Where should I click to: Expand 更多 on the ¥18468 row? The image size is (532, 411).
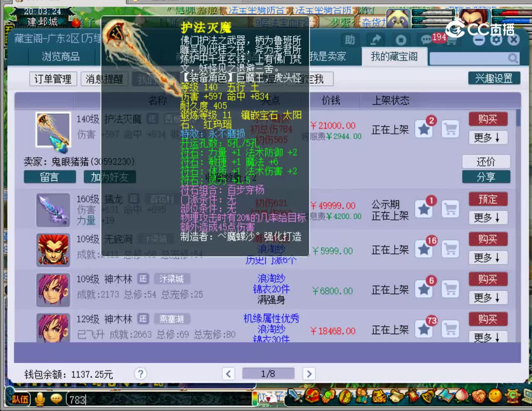pyautogui.click(x=488, y=337)
